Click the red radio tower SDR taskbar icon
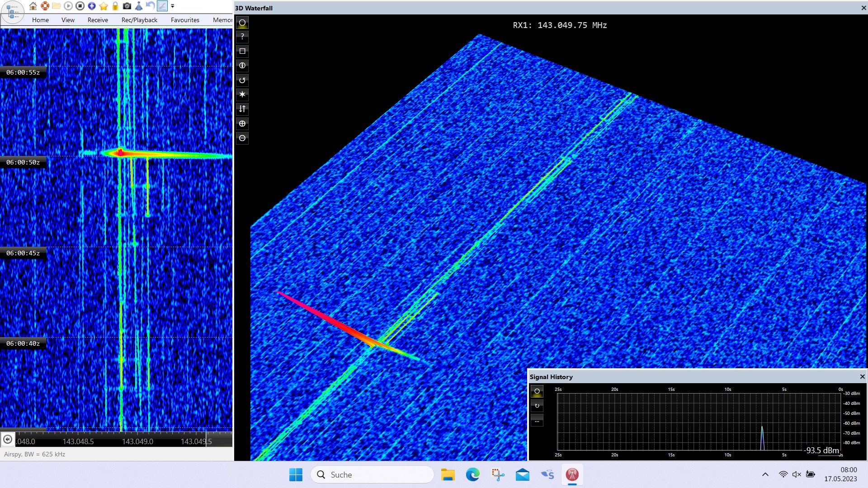 [x=572, y=474]
